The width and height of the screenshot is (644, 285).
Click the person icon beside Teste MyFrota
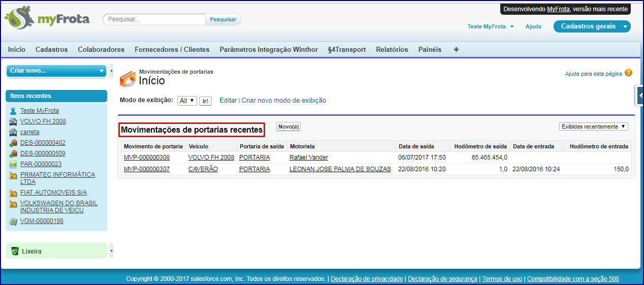[x=13, y=111]
